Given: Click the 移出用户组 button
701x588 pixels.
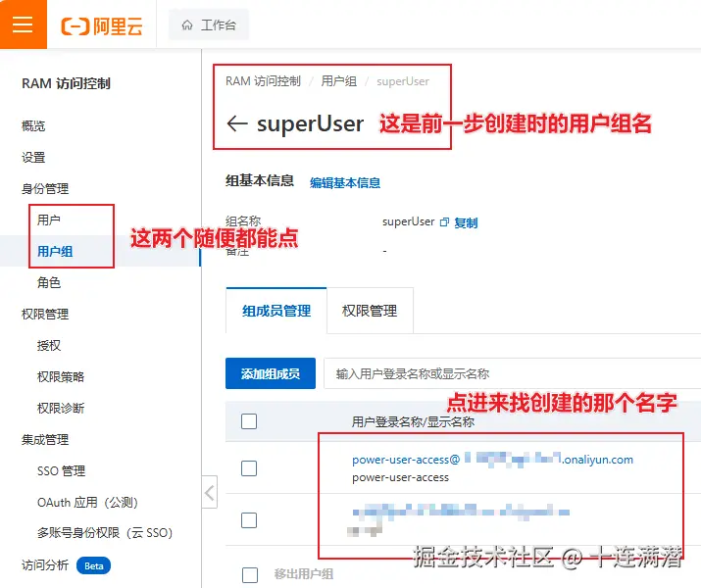Looking at the screenshot, I should 304,573.
